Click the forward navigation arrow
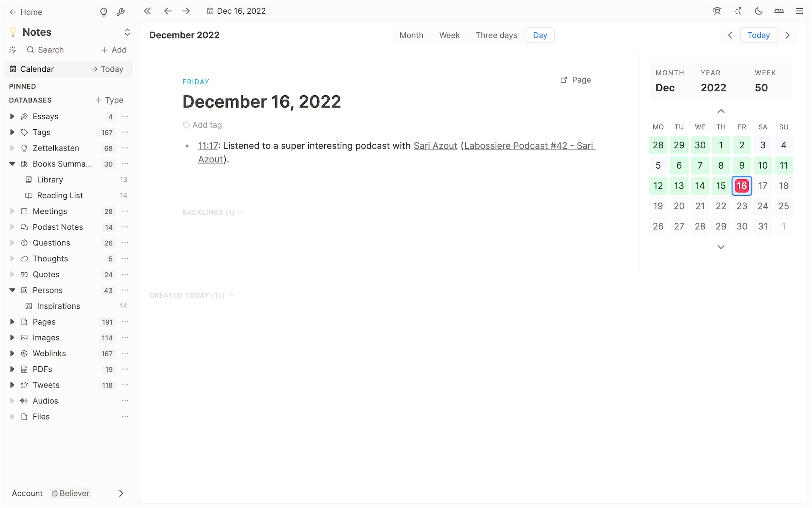 (186, 10)
